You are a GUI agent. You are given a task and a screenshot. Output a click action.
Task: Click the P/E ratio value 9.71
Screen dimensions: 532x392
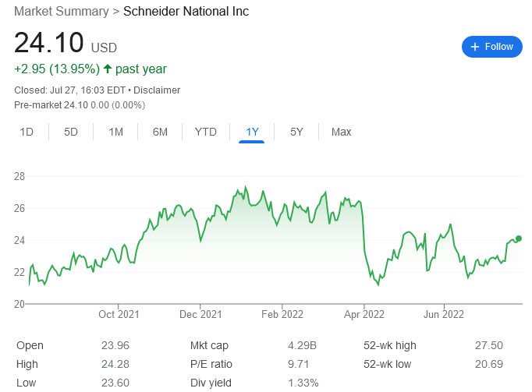(299, 364)
